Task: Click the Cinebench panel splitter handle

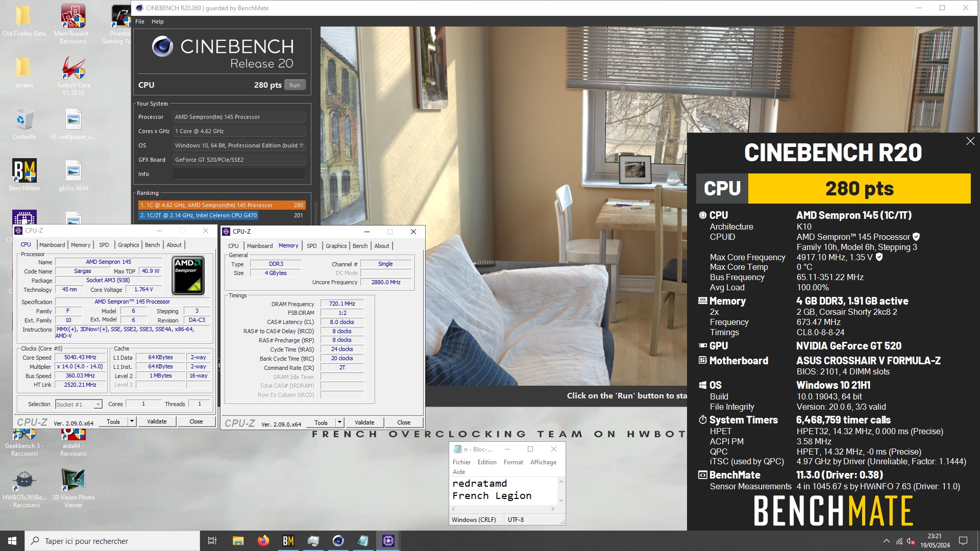Action: [x=315, y=213]
